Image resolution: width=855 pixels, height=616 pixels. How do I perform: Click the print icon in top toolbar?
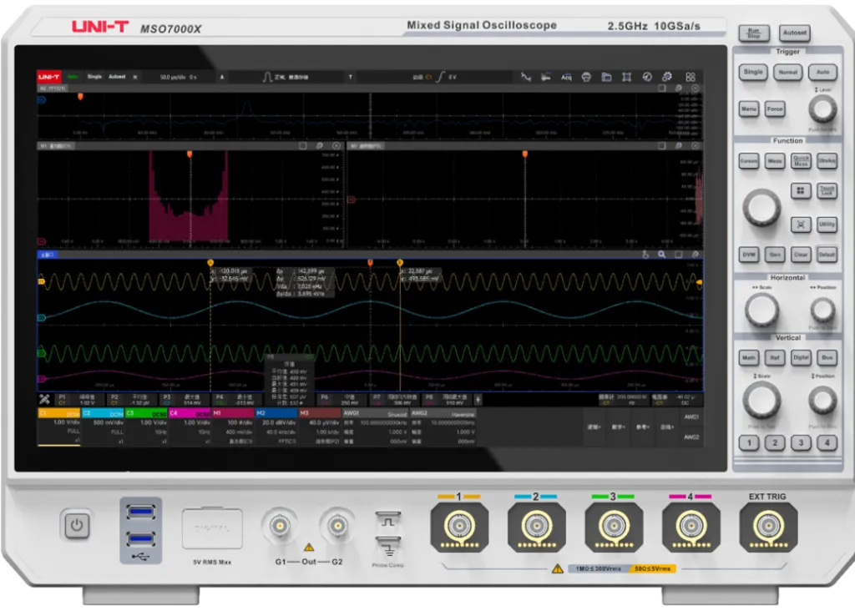tap(586, 77)
